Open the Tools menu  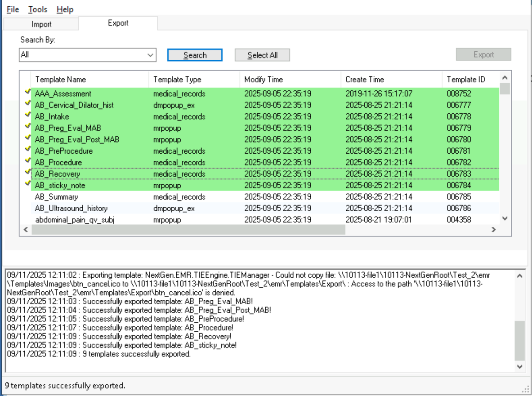click(x=37, y=9)
